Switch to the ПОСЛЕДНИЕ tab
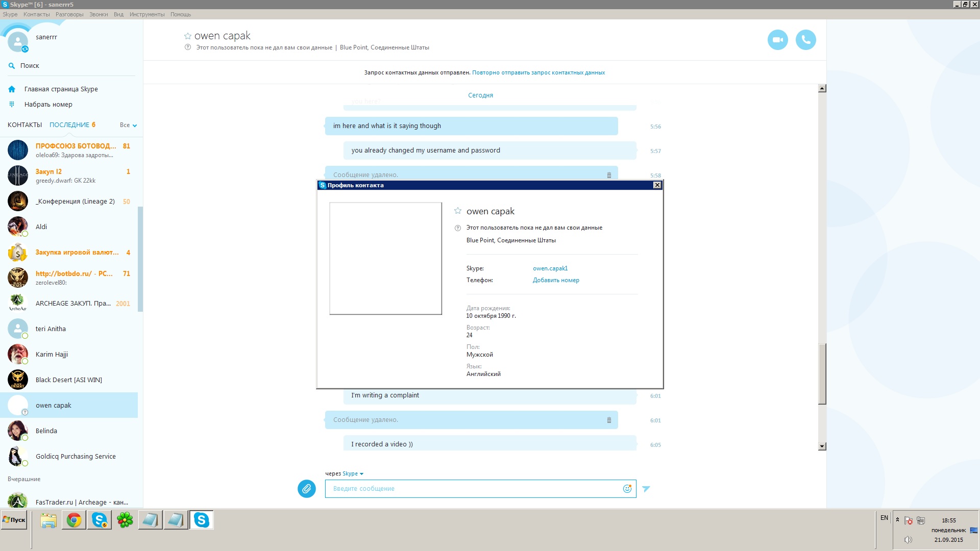The height and width of the screenshot is (551, 980). [72, 125]
